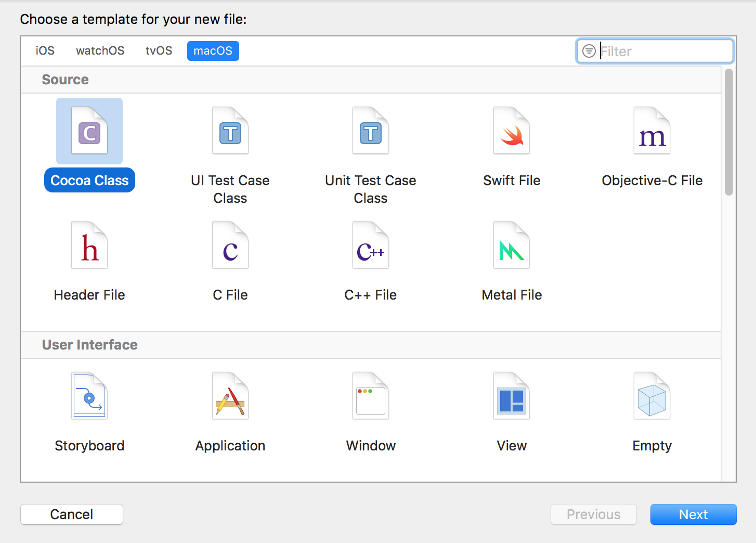Select the Metal File template
Screen dimensions: 756x543
(512, 245)
